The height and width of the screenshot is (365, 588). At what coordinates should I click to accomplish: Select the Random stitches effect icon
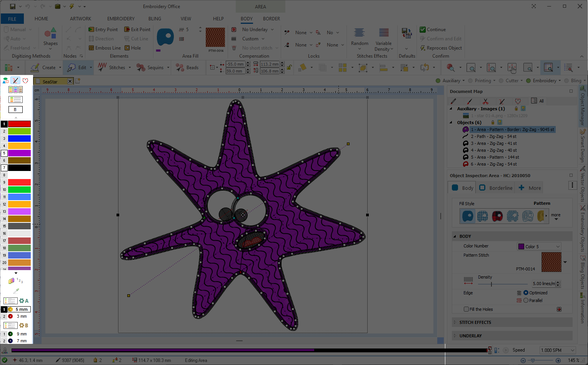click(359, 33)
